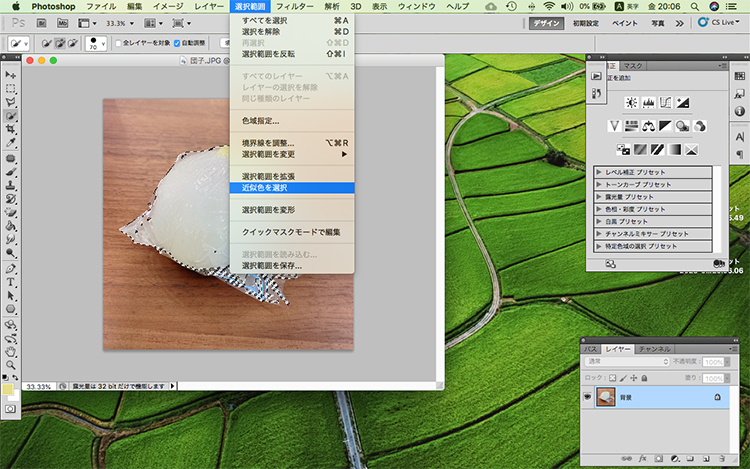This screenshot has width=750, height=469.
Task: Open the layer style fx menu in the Layers panel
Action: pyautogui.click(x=642, y=458)
